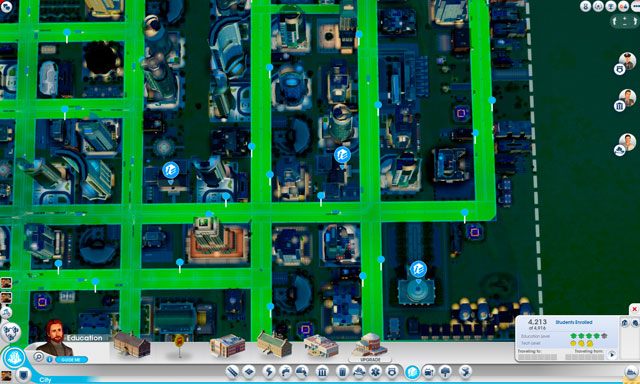Open the Parks tree icon
This screenshot has width=640, height=384.
click(445, 372)
